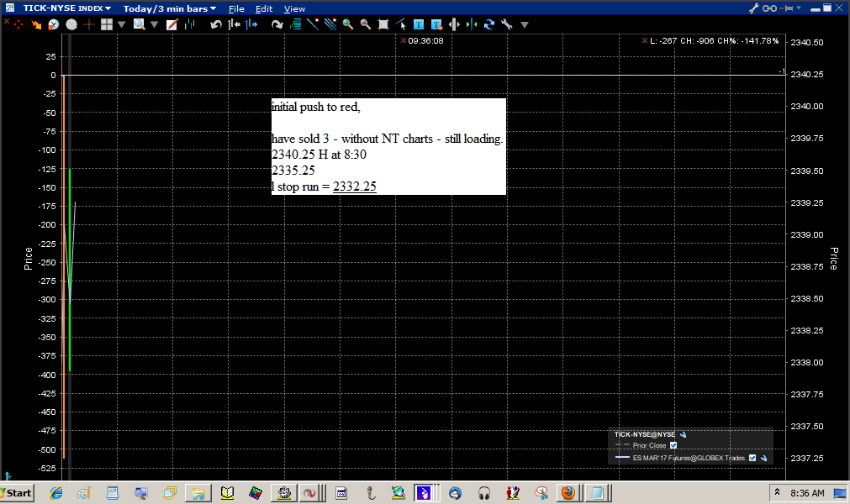This screenshot has height=504, width=850.
Task: Open the dropdown arrow next to pushpin
Action: [799, 8]
